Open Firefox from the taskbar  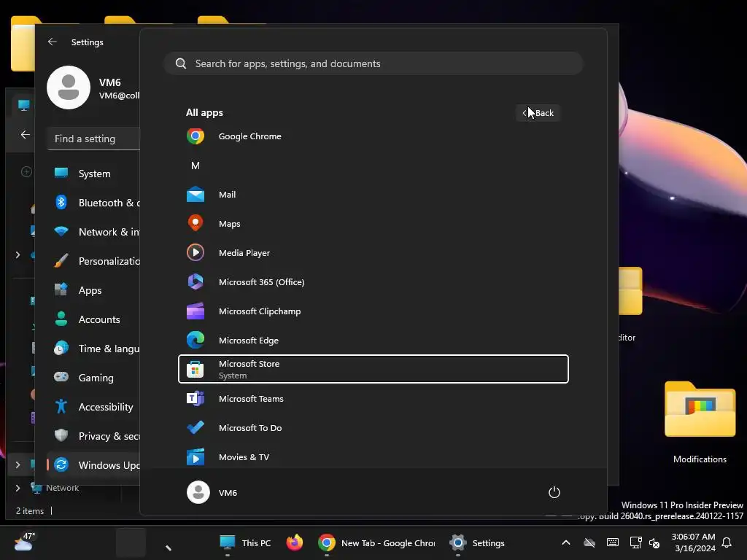[x=295, y=542]
